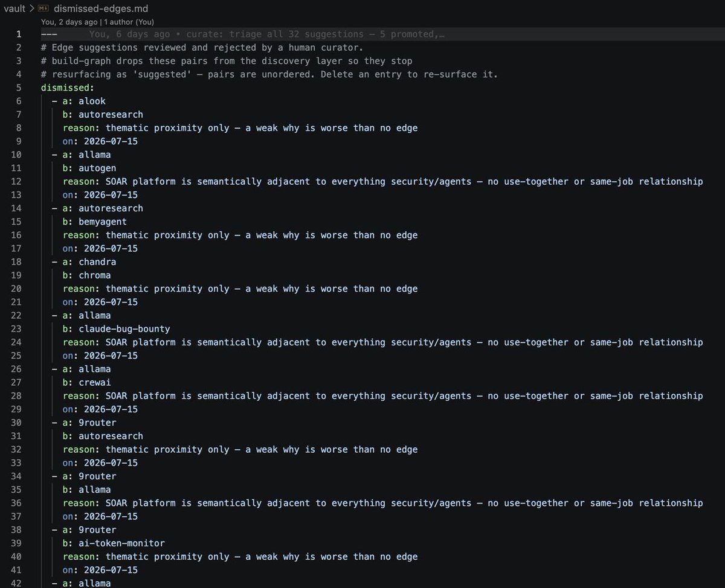Click comment starting 'resurfacing as suggested'
This screenshot has height=588, width=725.
[269, 74]
